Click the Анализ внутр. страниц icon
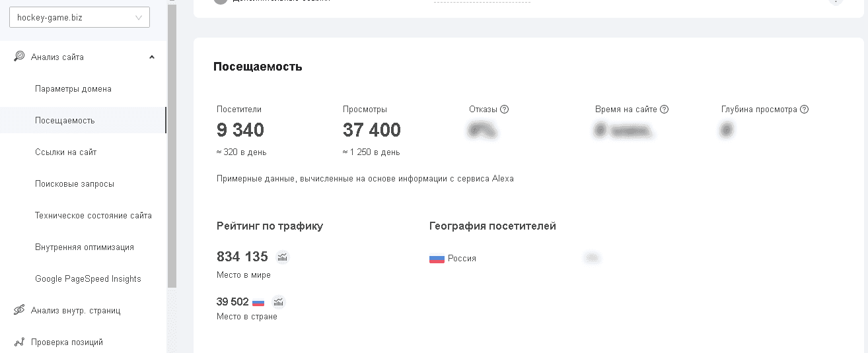 [20, 310]
